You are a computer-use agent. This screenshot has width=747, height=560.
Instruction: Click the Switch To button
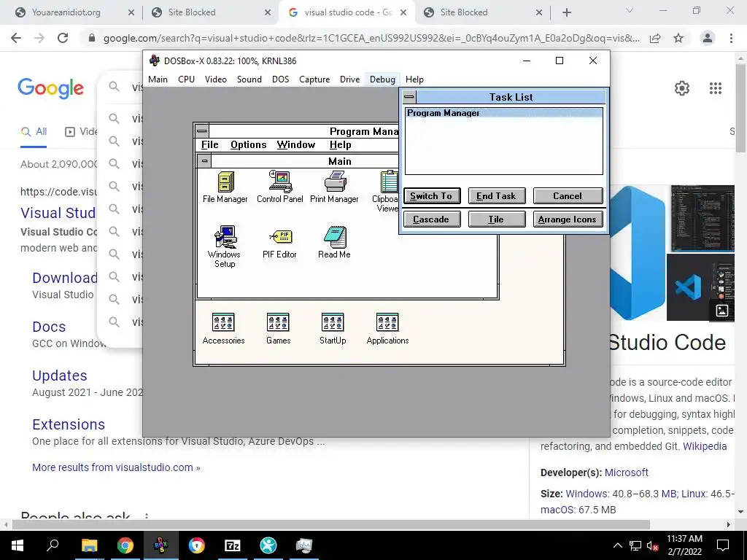pos(432,195)
